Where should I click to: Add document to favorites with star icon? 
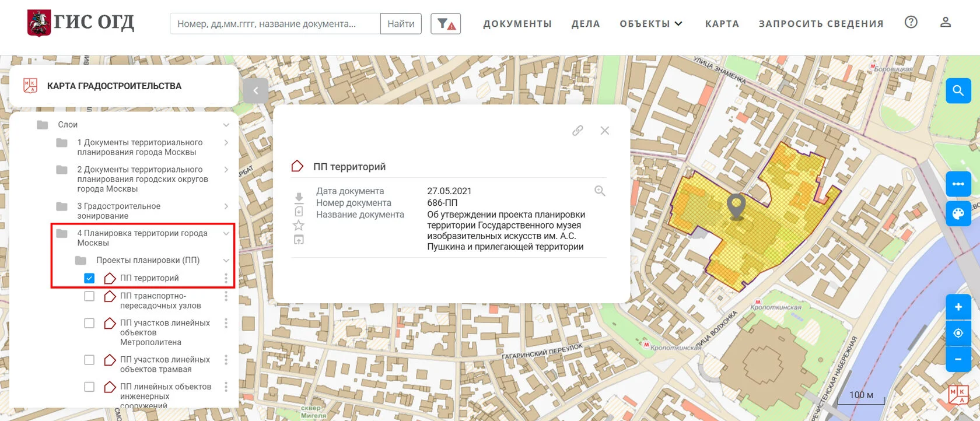tap(299, 226)
